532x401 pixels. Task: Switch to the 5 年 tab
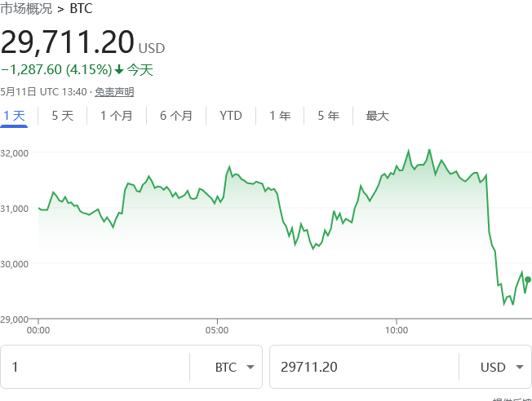click(x=328, y=116)
